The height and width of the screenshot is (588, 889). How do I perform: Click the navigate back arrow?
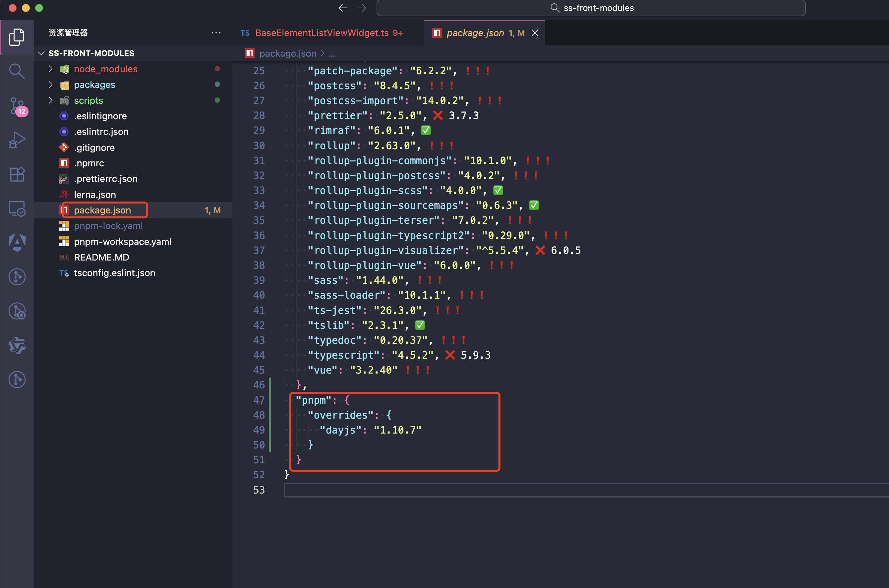click(343, 8)
